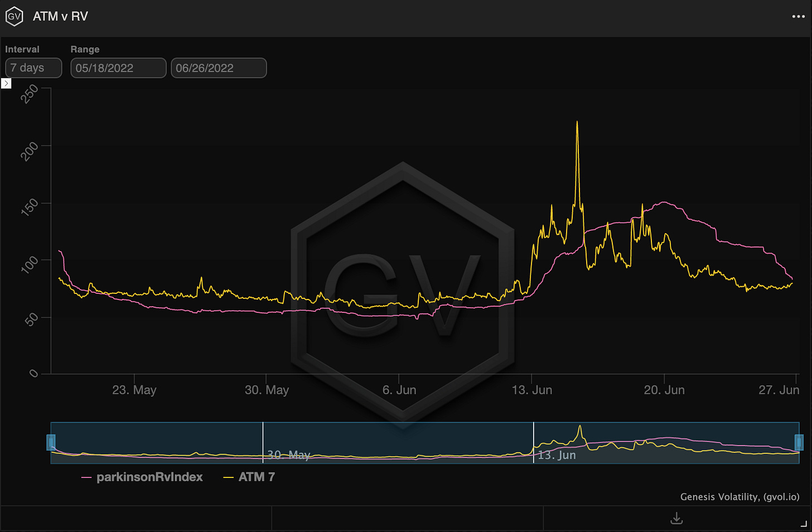Click the 200 y-axis label
The width and height of the screenshot is (812, 532).
[x=30, y=151]
